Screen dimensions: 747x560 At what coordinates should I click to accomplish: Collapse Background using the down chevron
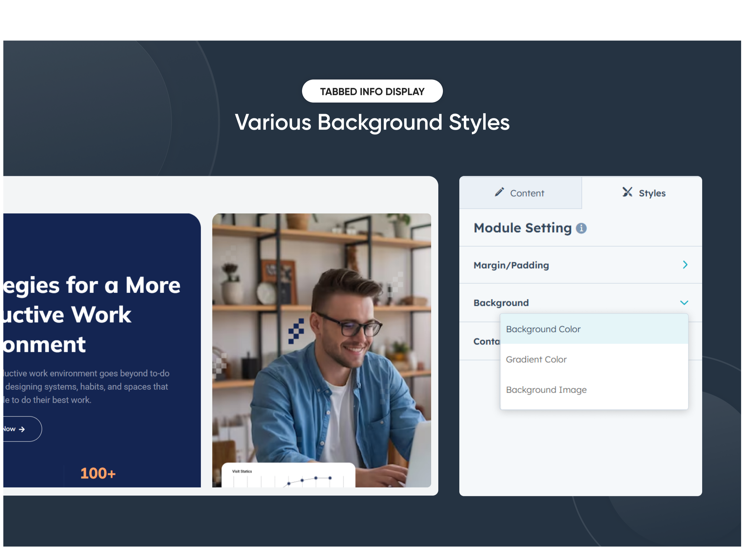[684, 303]
